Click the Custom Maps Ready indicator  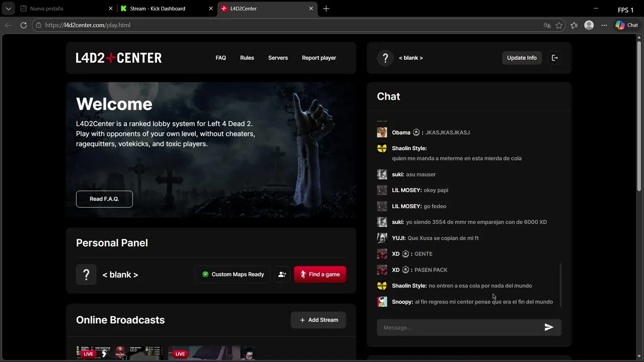pyautogui.click(x=232, y=275)
